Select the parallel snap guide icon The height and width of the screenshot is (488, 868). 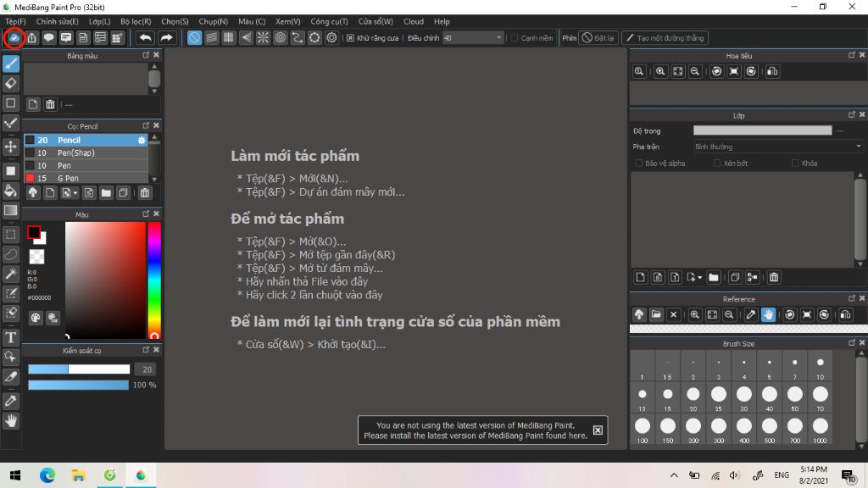pos(211,37)
